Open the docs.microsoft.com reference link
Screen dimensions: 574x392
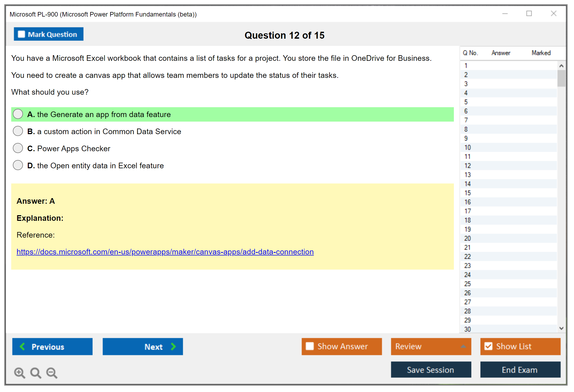click(165, 252)
